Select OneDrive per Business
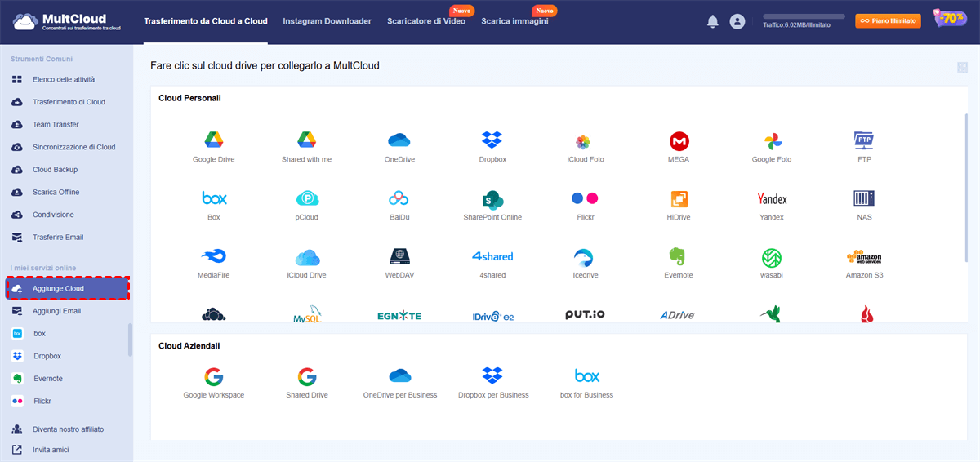 tap(399, 383)
